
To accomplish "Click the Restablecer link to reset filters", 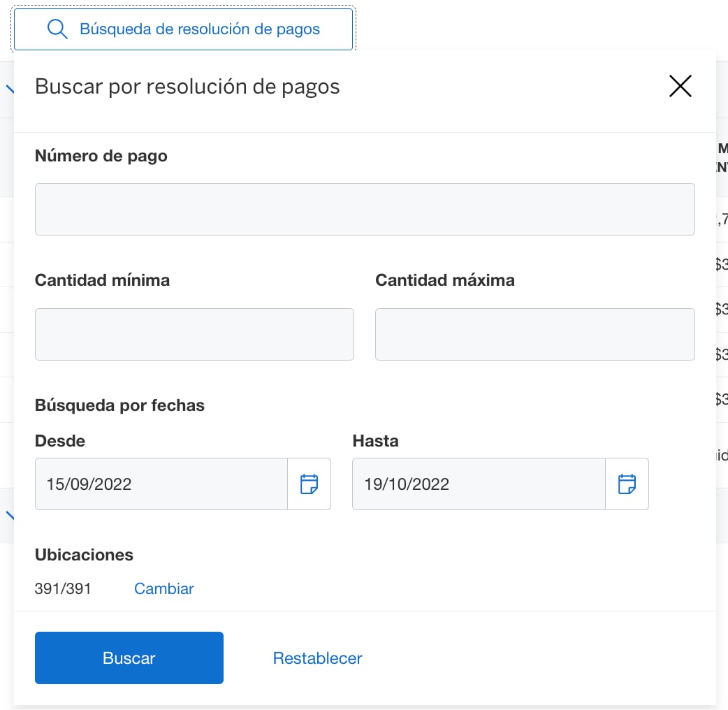I will (x=317, y=658).
